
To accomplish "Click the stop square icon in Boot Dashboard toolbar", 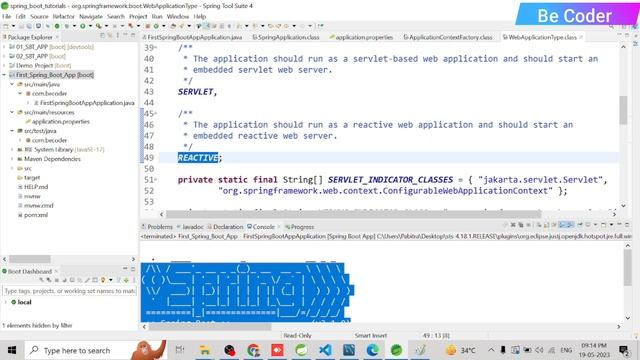I will [x=57, y=280].
